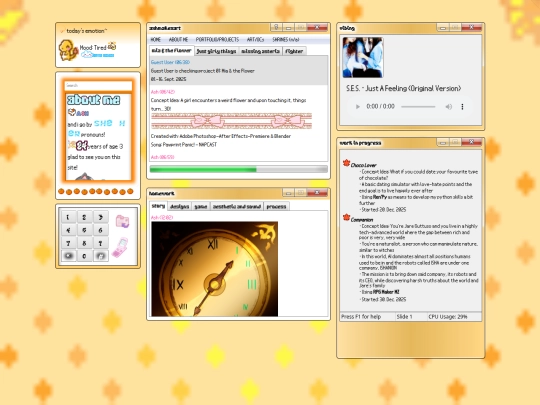Click the Companion heading
The height and width of the screenshot is (405, 540).
pyautogui.click(x=362, y=220)
